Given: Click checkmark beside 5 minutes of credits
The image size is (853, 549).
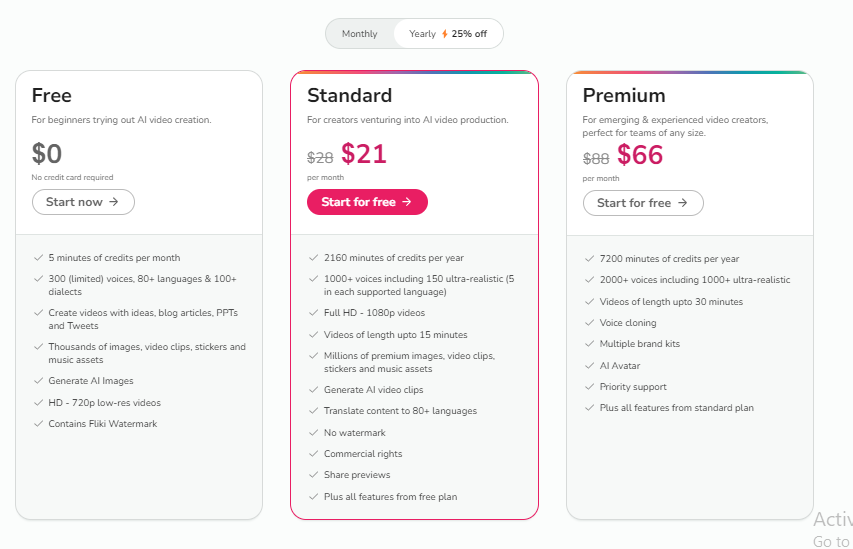Looking at the screenshot, I should [x=38, y=258].
